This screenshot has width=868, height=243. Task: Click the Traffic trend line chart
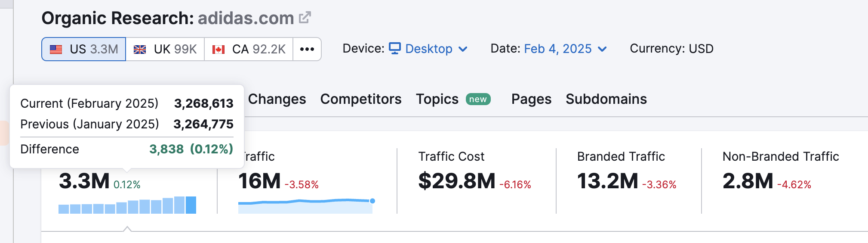(x=306, y=206)
